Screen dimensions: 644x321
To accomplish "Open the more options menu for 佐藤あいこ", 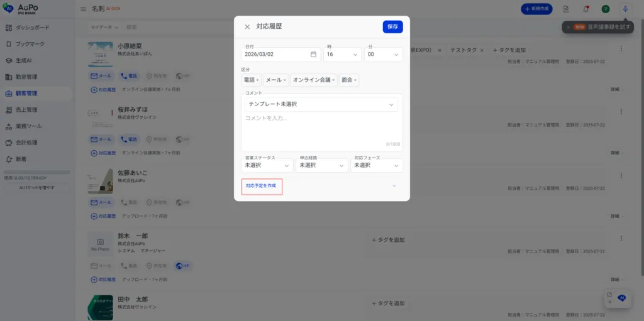I will click(621, 175).
